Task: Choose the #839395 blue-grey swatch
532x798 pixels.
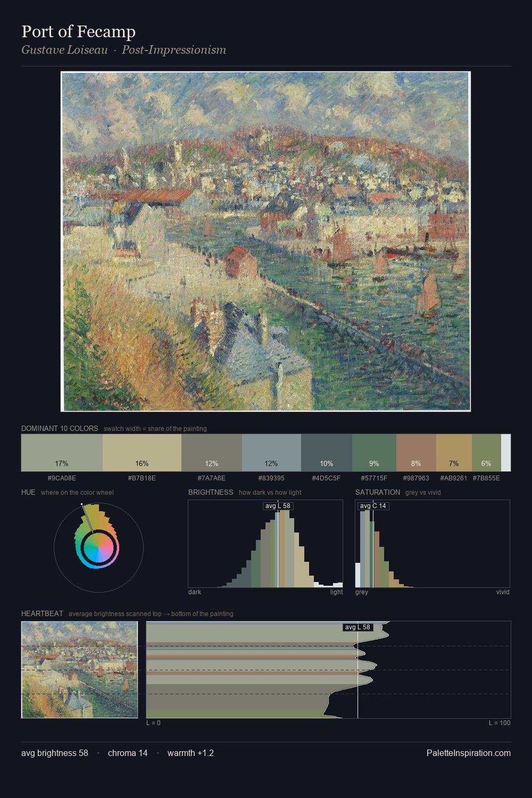Action: (x=271, y=453)
